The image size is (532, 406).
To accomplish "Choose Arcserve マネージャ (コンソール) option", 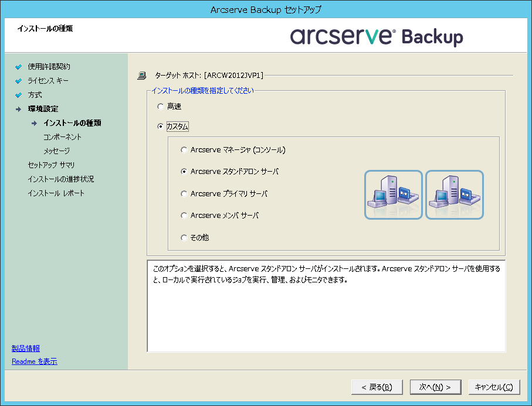I will (x=184, y=150).
